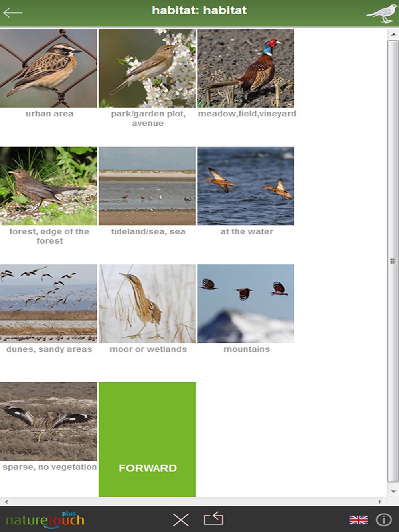The height and width of the screenshot is (532, 399).
Task: Click the 'dunes, sandy areas' label
Action: coord(49,349)
